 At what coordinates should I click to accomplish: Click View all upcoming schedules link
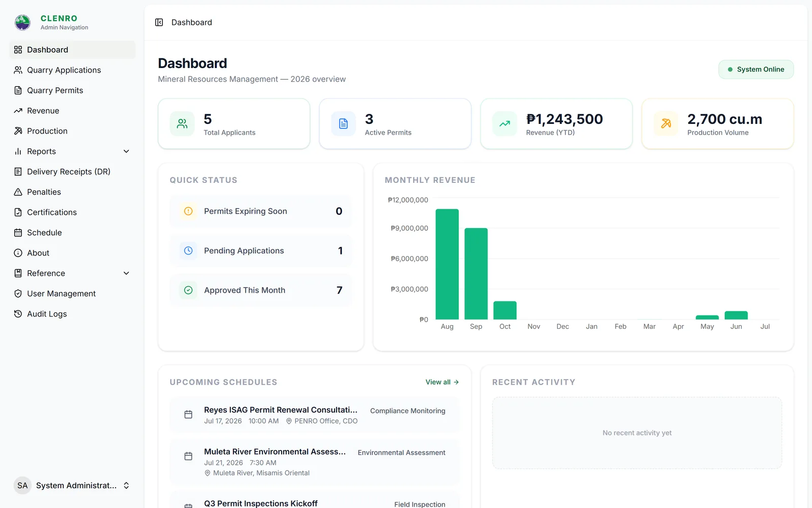(x=442, y=382)
